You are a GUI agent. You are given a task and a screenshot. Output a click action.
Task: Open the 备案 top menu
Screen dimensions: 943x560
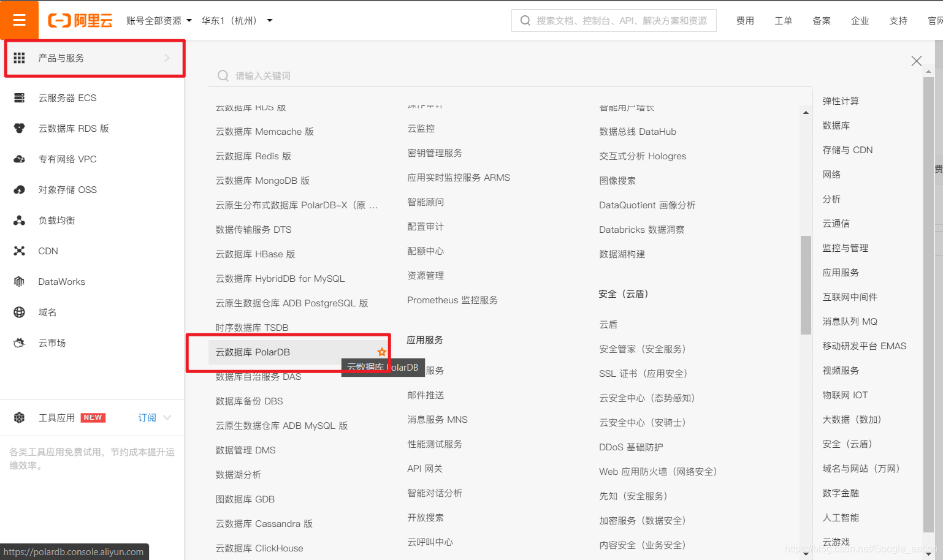(x=822, y=21)
